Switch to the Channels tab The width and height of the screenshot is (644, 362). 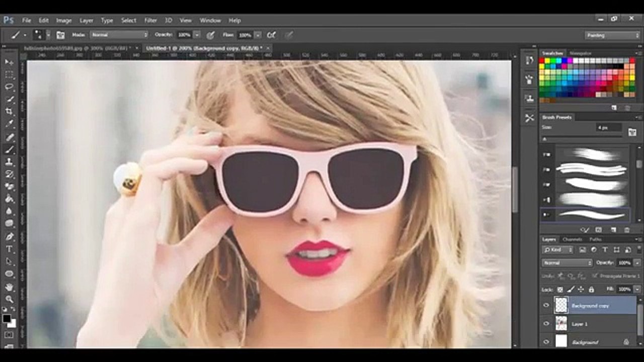tap(572, 239)
